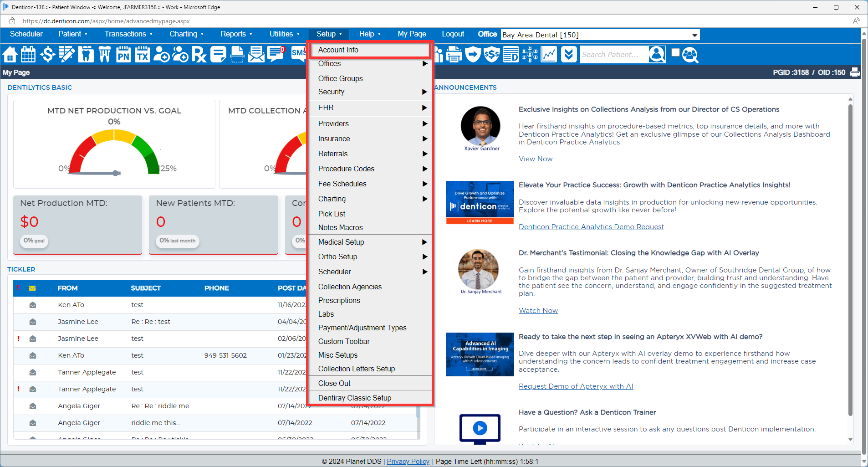The height and width of the screenshot is (467, 868).
Task: Expand the Transactions menu
Action: coord(128,34)
